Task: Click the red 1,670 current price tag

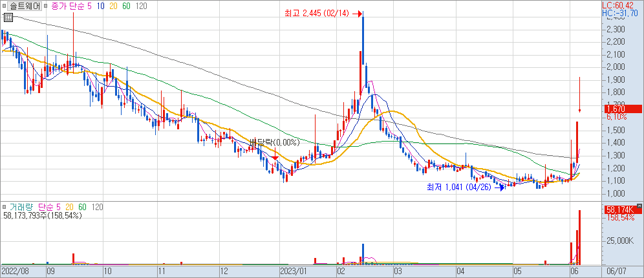Action: point(622,109)
